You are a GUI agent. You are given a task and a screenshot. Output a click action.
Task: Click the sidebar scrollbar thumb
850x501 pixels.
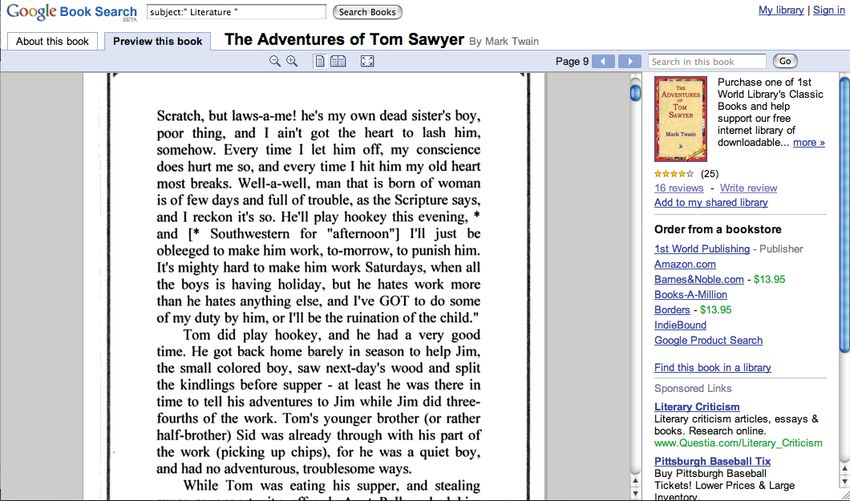click(845, 216)
